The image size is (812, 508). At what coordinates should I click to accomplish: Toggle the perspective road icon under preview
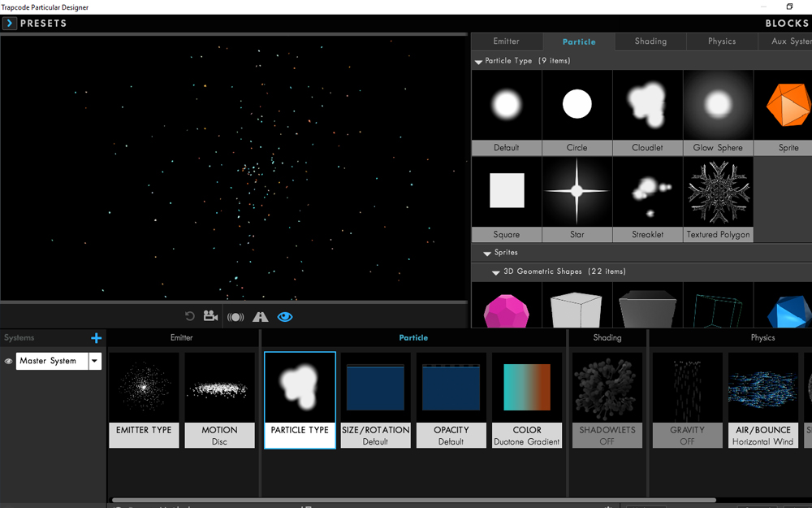coord(260,317)
